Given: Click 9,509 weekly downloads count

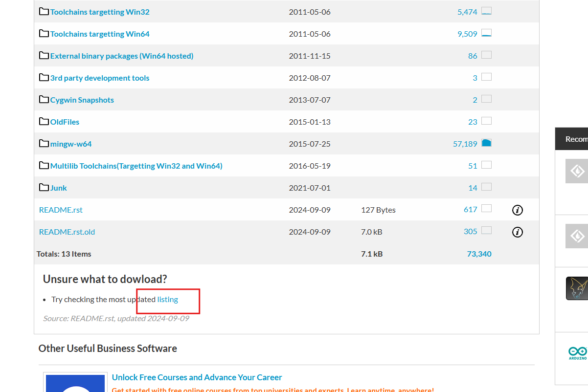Looking at the screenshot, I should [x=467, y=34].
